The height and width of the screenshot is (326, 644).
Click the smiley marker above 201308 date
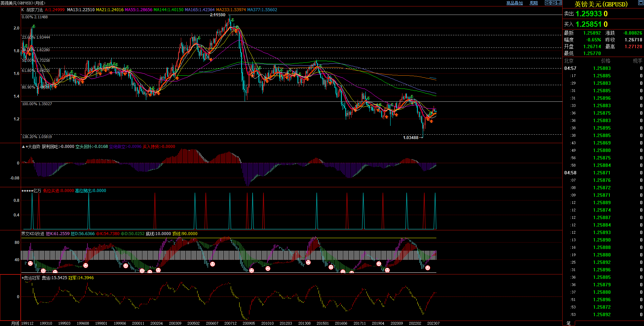pyautogui.click(x=308, y=262)
